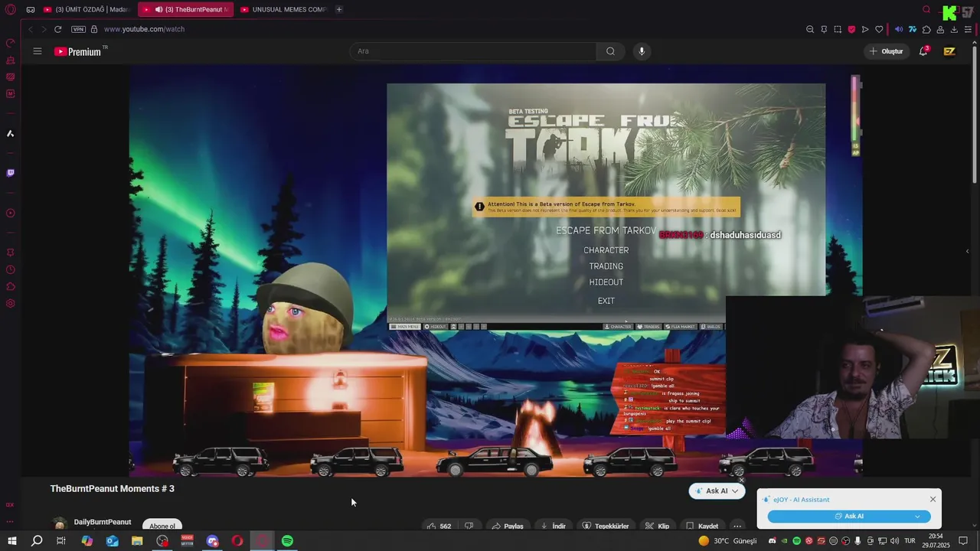Open the browser downloads icon

(x=954, y=29)
